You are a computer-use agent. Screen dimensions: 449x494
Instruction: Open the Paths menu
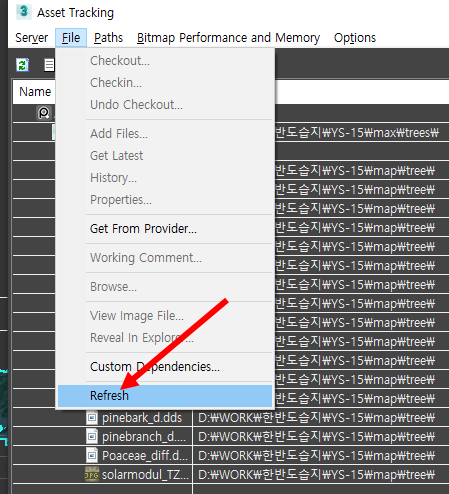click(x=108, y=38)
